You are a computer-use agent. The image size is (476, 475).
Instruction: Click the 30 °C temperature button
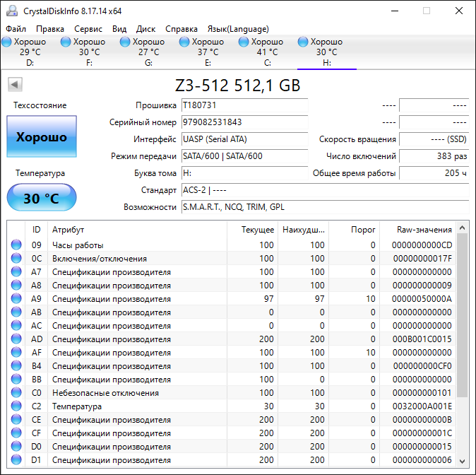[x=42, y=198]
